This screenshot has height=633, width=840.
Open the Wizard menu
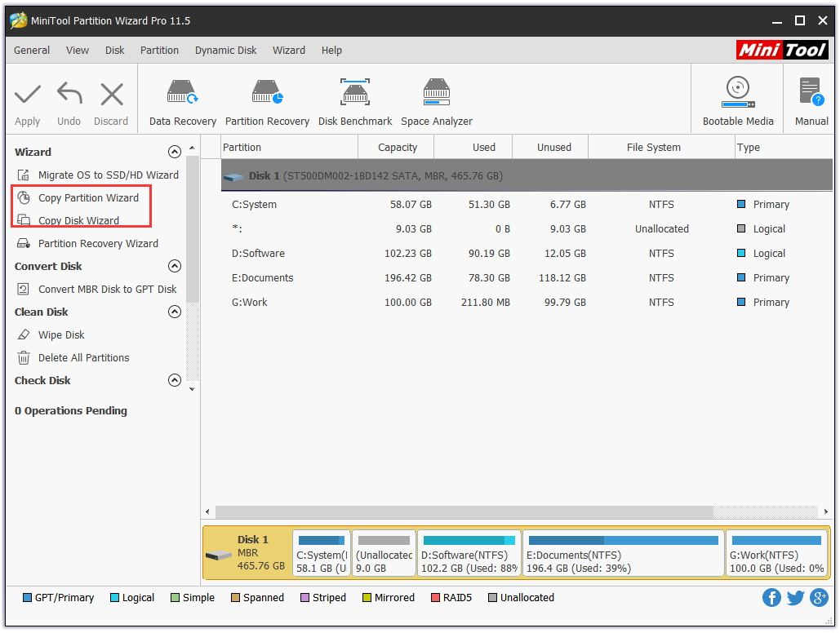(x=289, y=51)
